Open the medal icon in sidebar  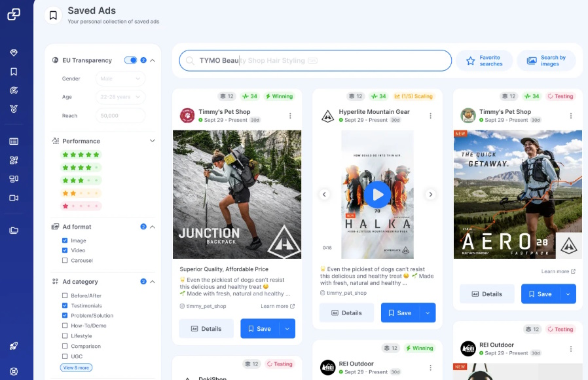(14, 109)
